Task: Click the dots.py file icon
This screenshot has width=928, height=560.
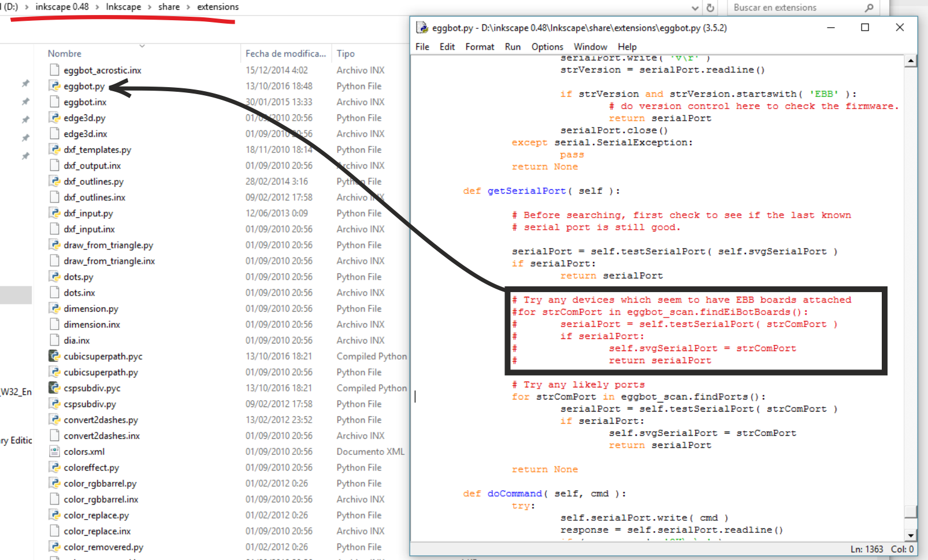Action: point(54,277)
